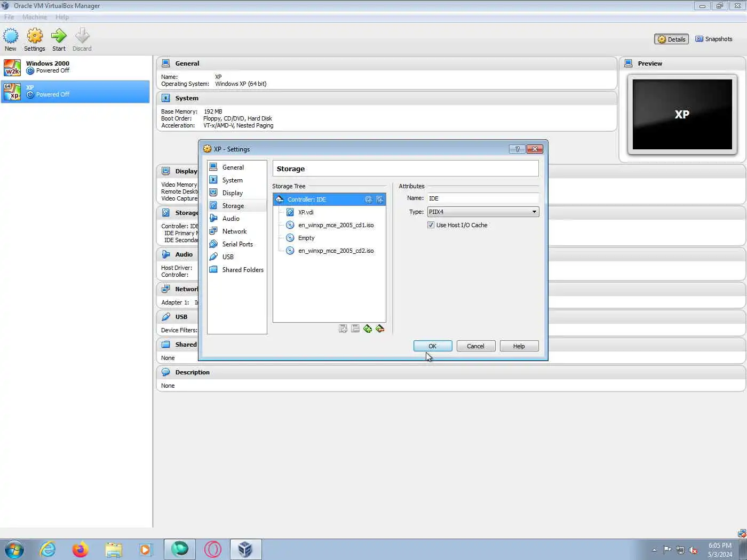Viewport: 747px width, 560px height.
Task: Click the Description speech-bubble icon
Action: [x=166, y=372]
